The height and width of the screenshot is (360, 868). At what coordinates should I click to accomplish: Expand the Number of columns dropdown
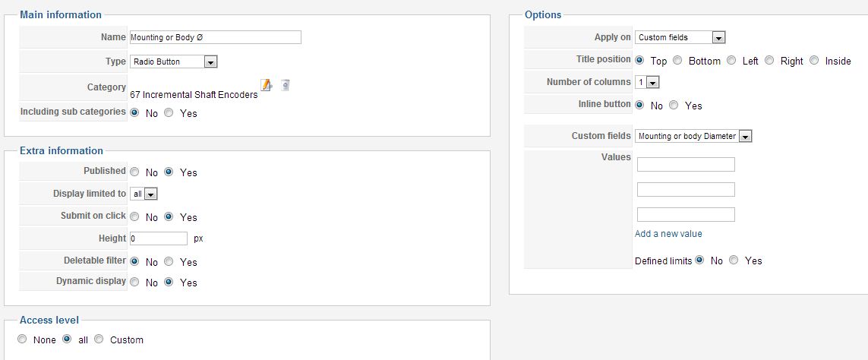coord(646,82)
